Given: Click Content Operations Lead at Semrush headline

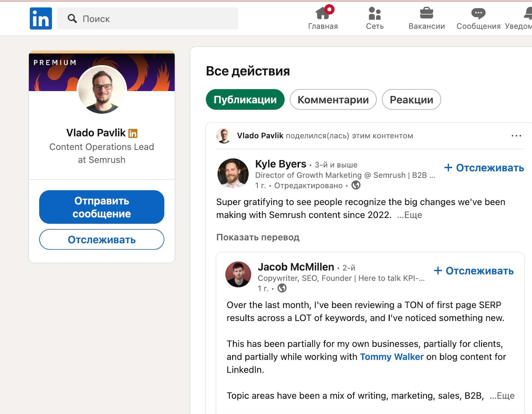Looking at the screenshot, I should [x=102, y=153].
